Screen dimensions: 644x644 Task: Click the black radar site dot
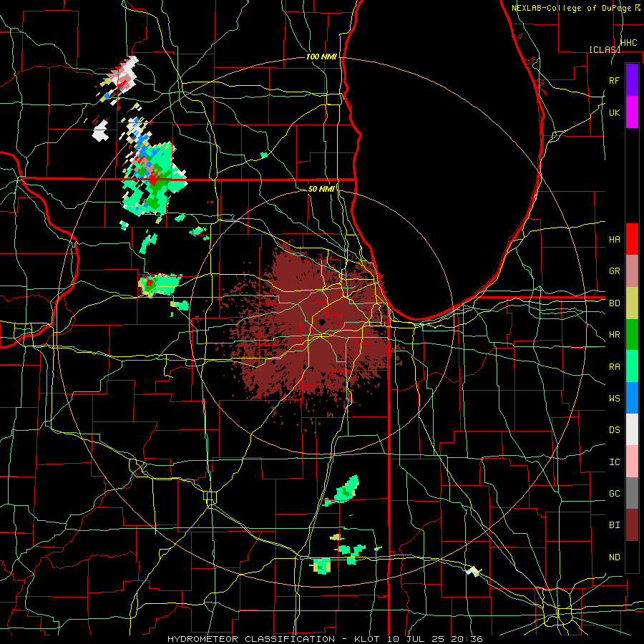click(x=321, y=322)
